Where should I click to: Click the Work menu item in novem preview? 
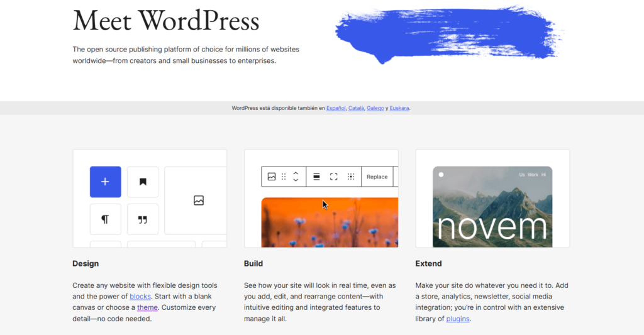click(533, 175)
